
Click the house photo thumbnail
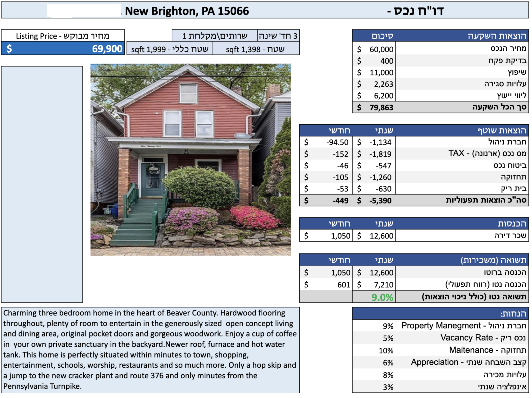(x=191, y=159)
